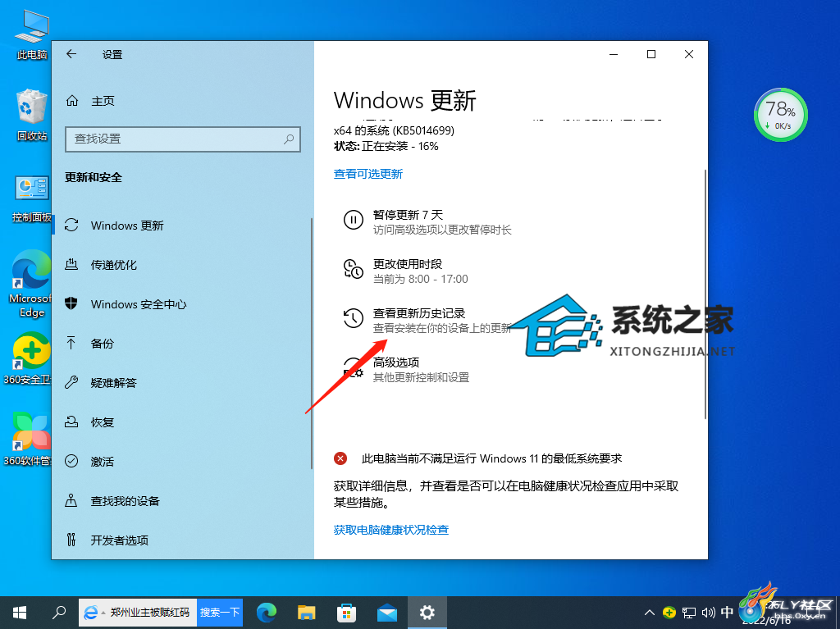Switch input method via the 中 indicator
Viewport: 840px width, 629px height.
tap(727, 612)
